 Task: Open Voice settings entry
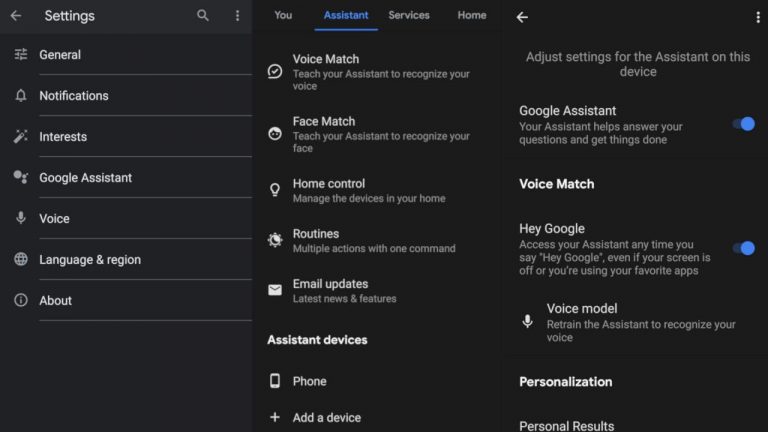coord(126,218)
